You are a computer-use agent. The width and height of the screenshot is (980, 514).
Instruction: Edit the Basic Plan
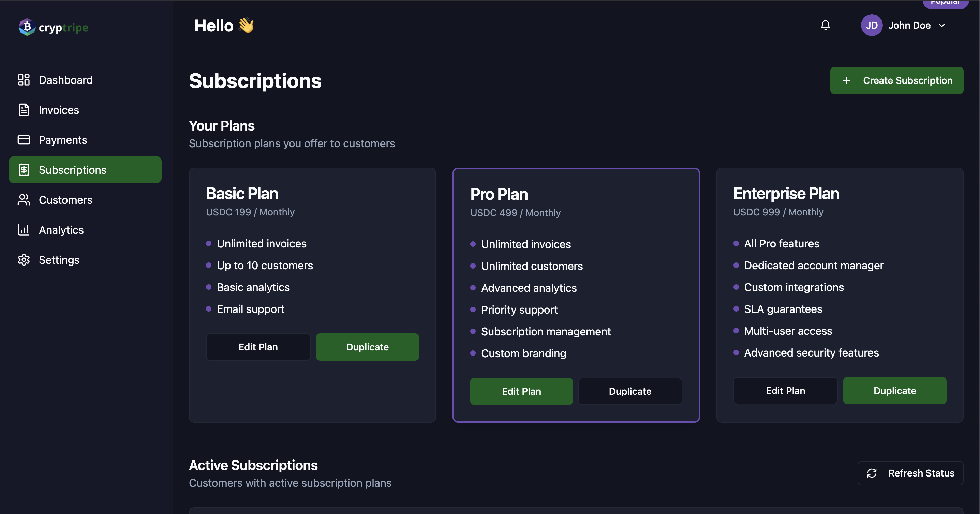[x=258, y=347]
